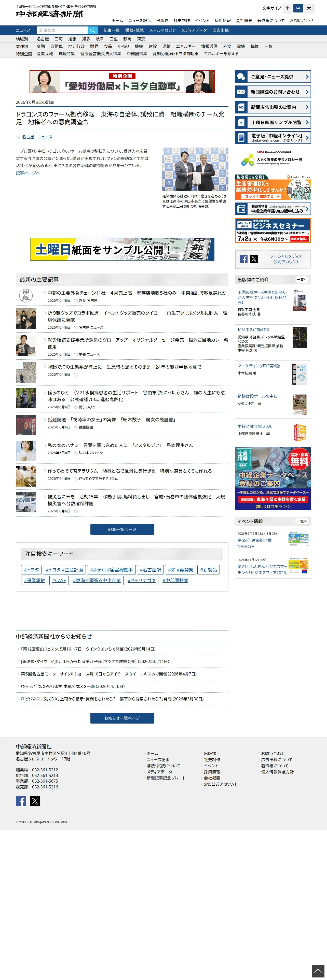Click the 愛知労働局×トヨタ自動車 banner
This screenshot has height=980, width=327.
tap(122, 81)
